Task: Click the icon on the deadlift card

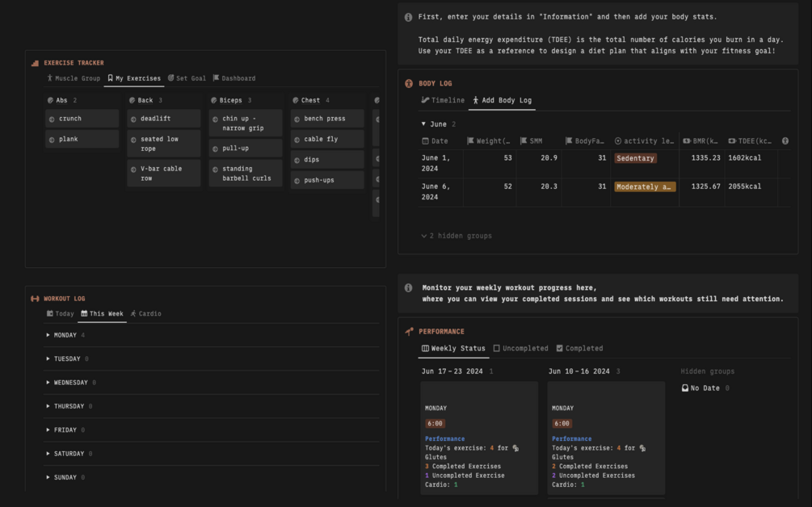Action: click(133, 119)
